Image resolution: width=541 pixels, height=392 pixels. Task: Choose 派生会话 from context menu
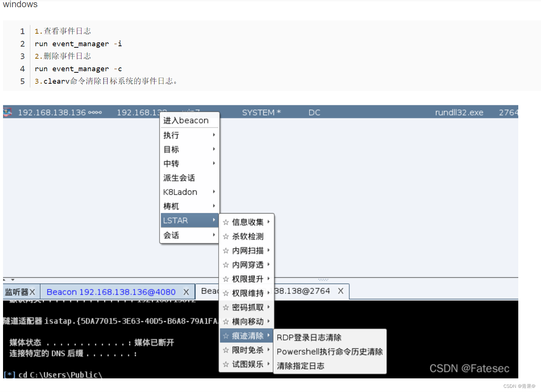coord(189,178)
